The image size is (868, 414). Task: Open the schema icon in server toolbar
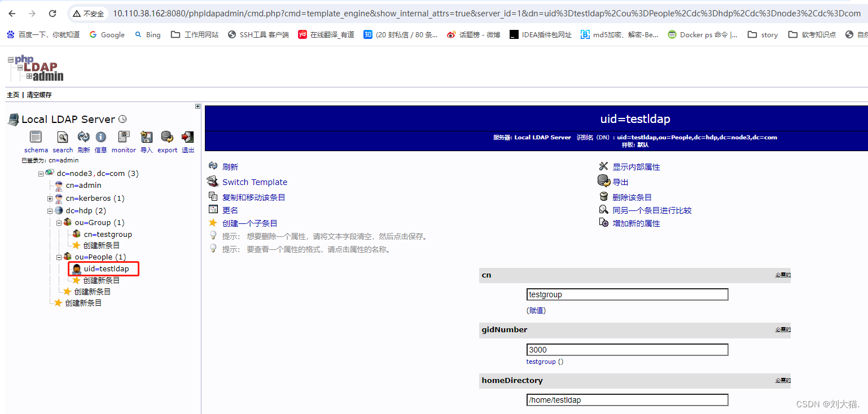coord(36,137)
